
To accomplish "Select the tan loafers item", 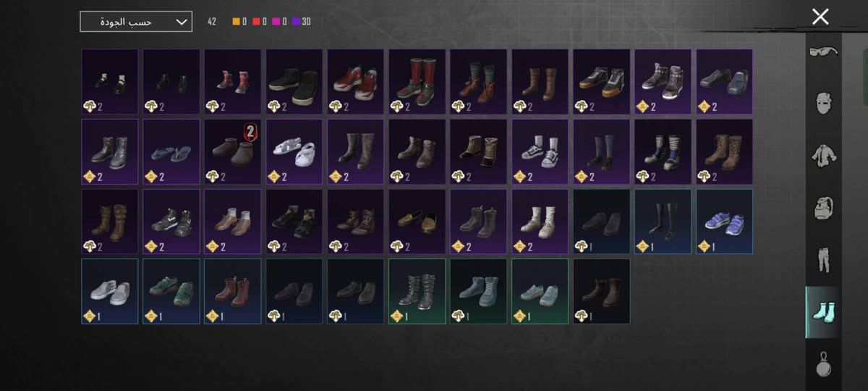I will [x=417, y=222].
